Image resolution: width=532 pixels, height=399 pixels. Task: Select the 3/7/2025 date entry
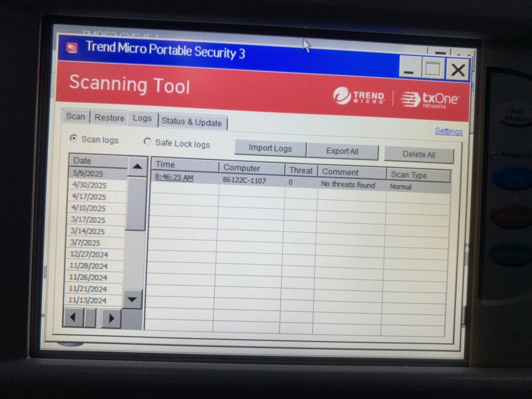pyautogui.click(x=95, y=243)
